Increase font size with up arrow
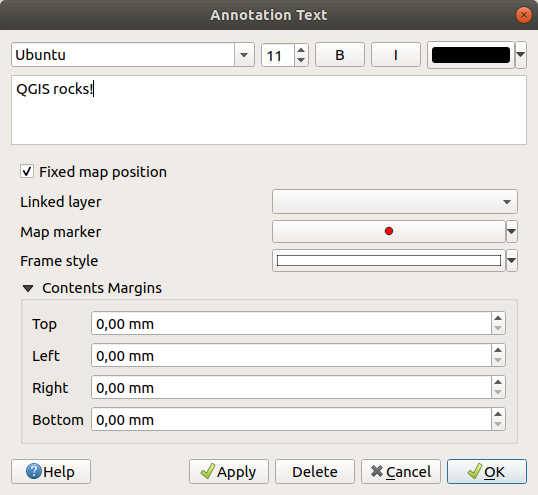The image size is (538, 495). pos(301,50)
